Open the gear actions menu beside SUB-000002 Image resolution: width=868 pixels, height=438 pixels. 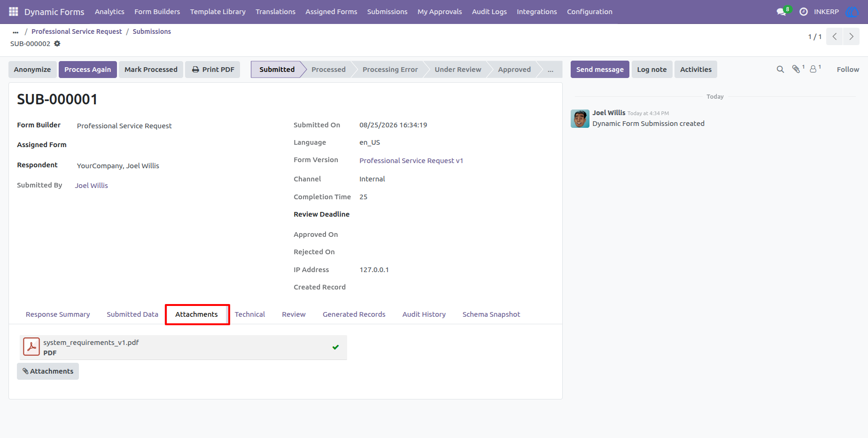[x=57, y=44]
